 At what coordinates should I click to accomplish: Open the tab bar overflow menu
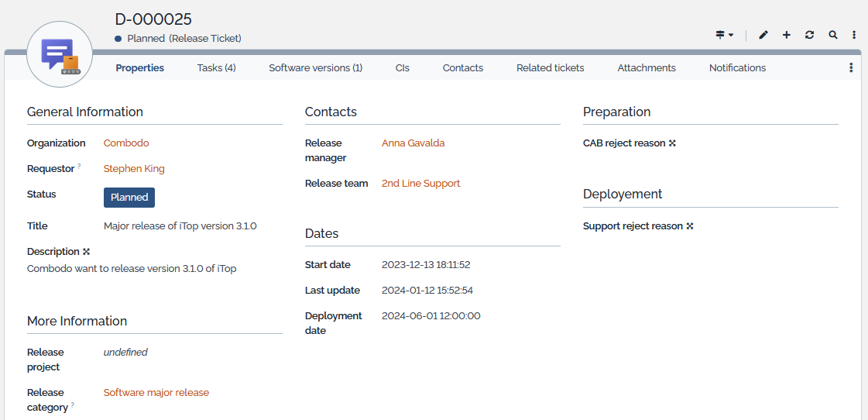[851, 68]
